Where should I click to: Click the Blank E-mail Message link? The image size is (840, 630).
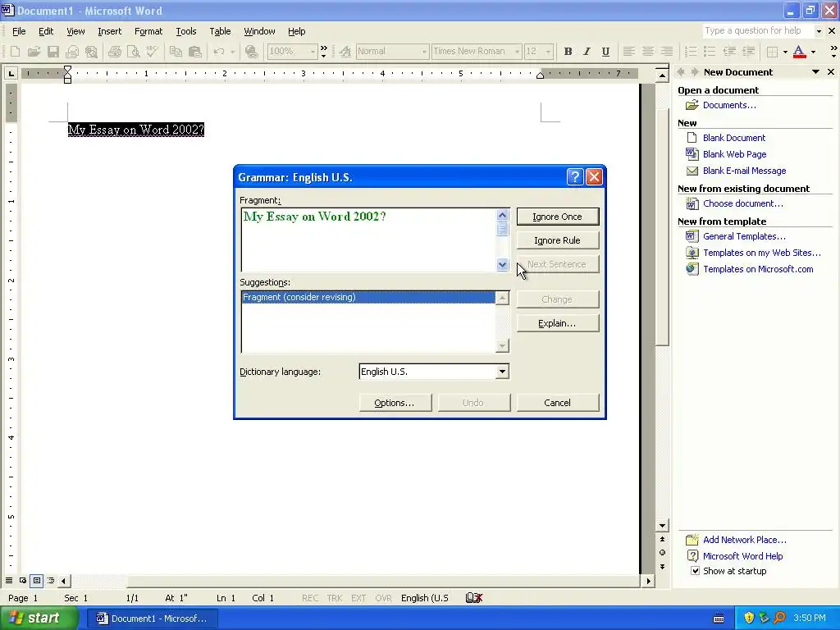(744, 171)
